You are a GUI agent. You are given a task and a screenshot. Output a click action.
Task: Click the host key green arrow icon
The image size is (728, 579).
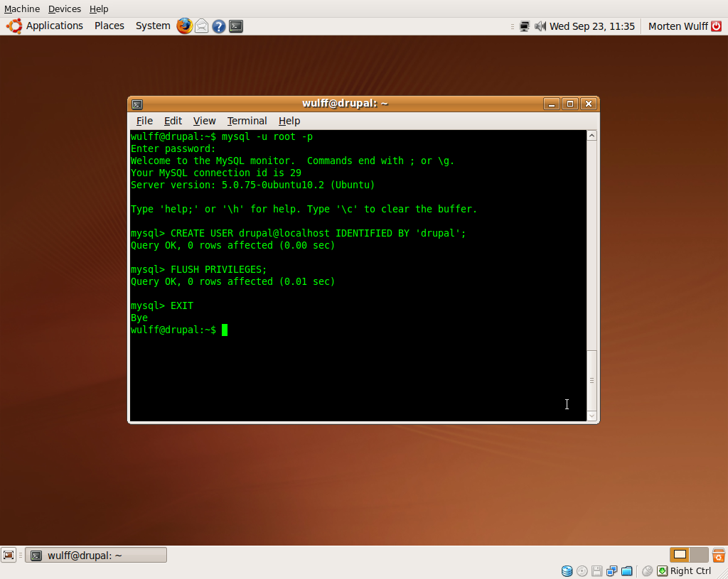click(x=663, y=571)
